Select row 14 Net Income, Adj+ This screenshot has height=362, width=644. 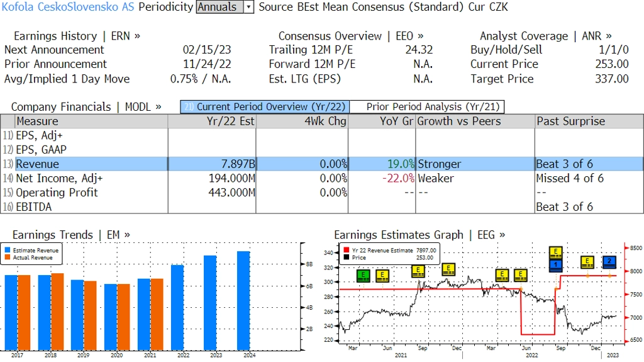pyautogui.click(x=59, y=178)
